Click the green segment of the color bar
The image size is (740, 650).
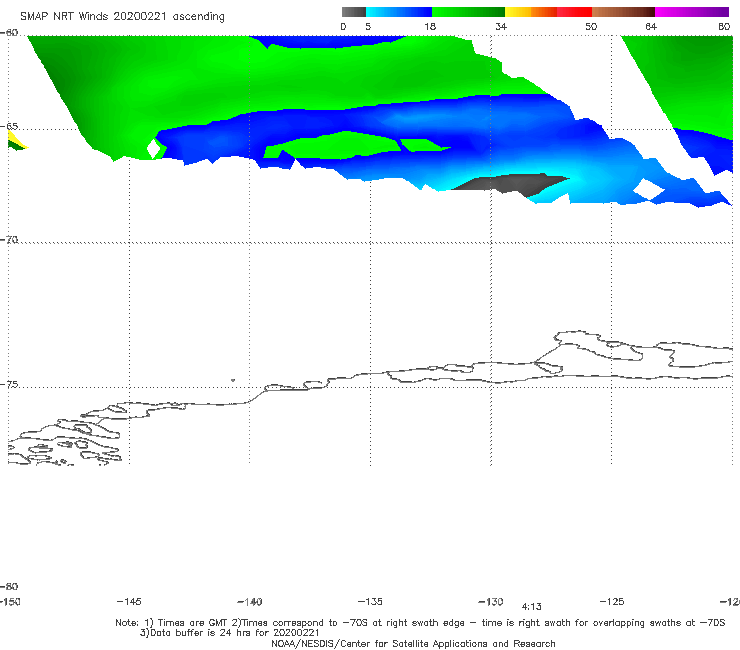click(468, 12)
